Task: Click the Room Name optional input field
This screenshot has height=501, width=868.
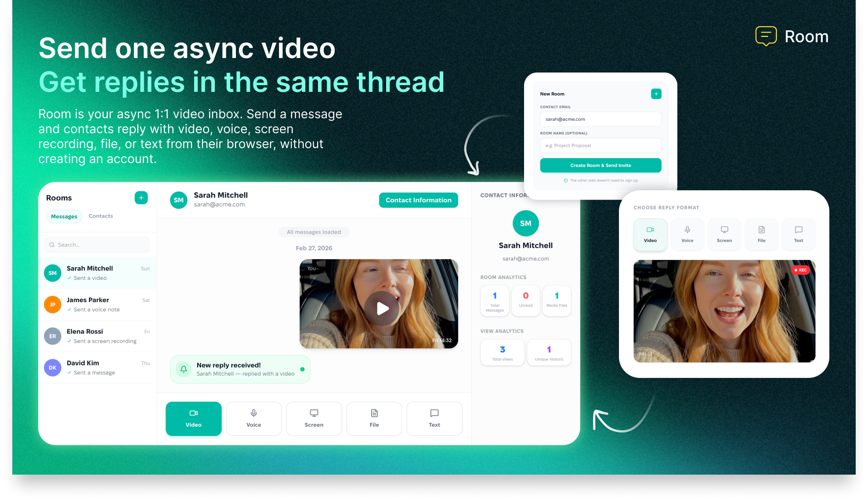Action: pyautogui.click(x=600, y=145)
